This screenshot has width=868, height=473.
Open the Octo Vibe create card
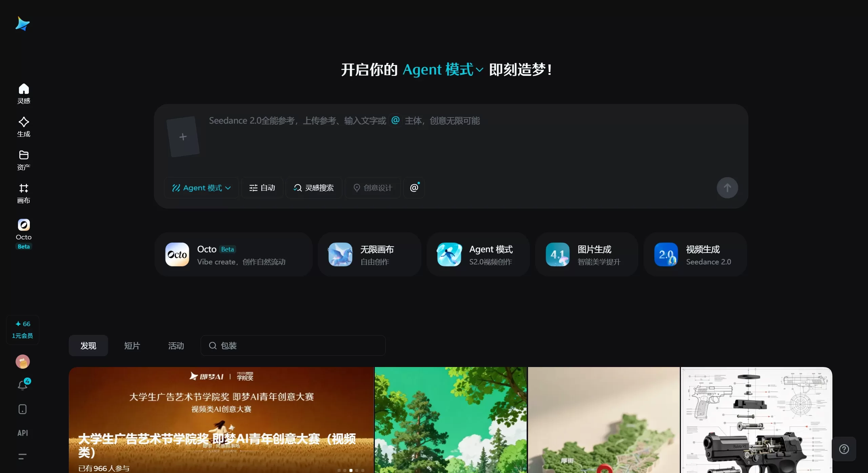(234, 255)
